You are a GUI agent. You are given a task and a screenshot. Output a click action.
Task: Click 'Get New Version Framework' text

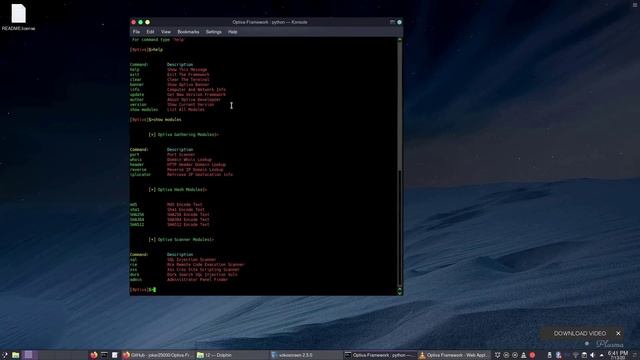click(196, 95)
